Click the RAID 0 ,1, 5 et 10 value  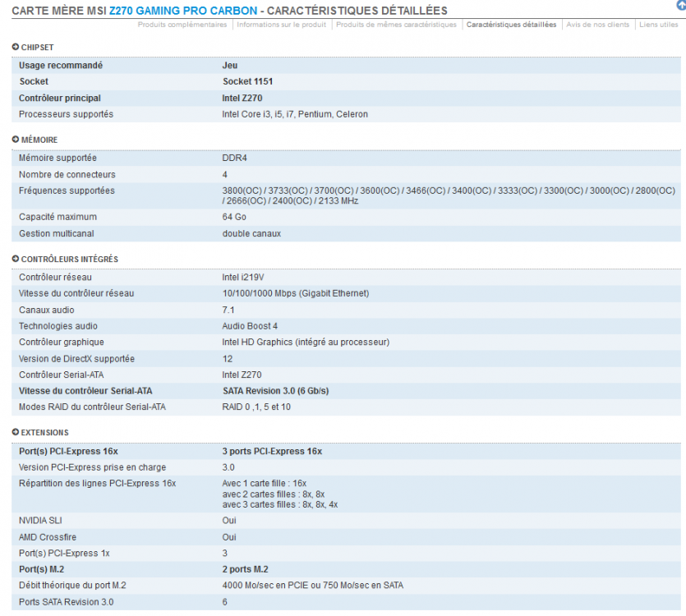click(256, 407)
